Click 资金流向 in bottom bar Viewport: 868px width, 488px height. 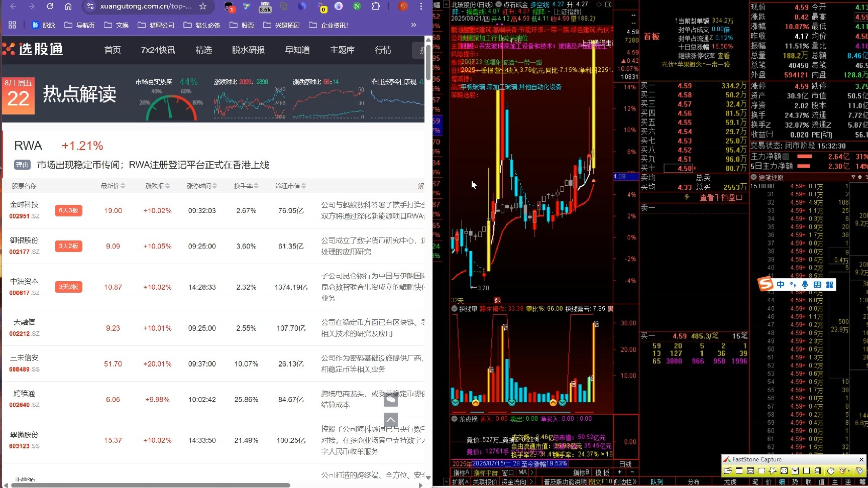point(513,482)
